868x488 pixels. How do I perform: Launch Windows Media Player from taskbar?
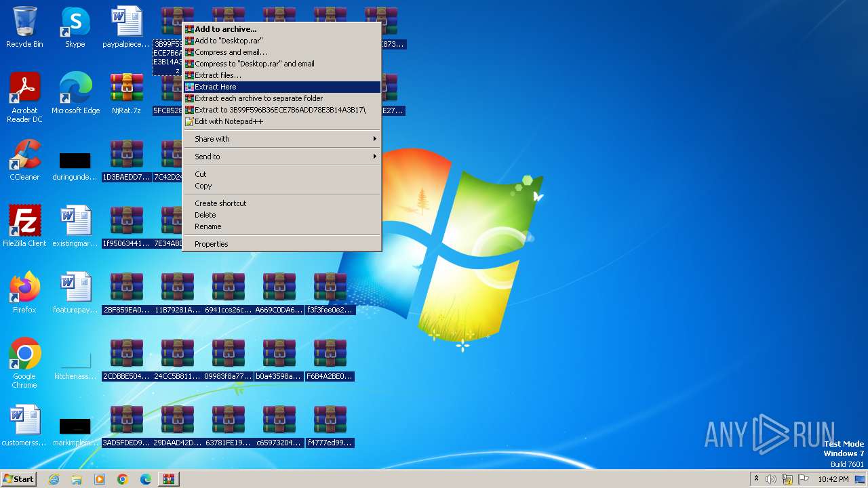100,479
